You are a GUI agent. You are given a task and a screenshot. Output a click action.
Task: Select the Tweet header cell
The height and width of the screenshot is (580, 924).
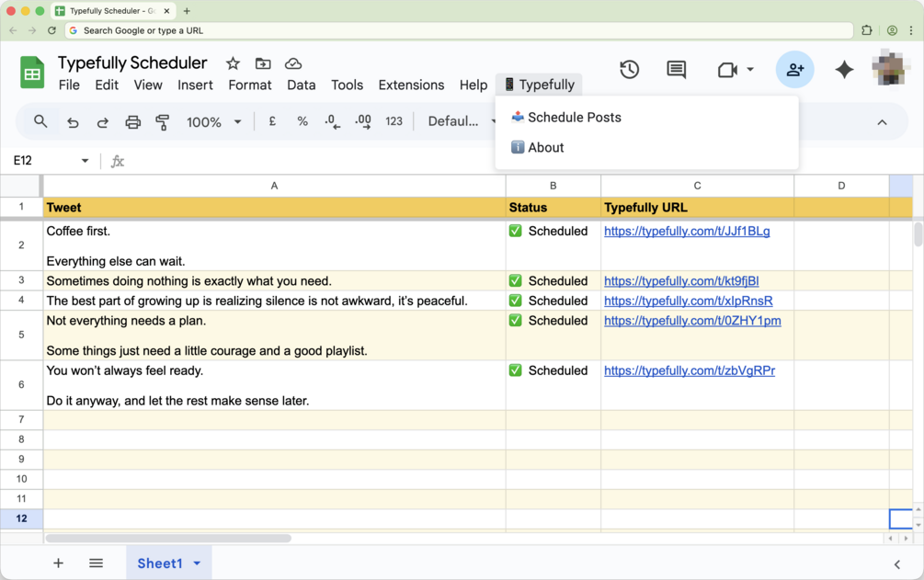point(275,208)
